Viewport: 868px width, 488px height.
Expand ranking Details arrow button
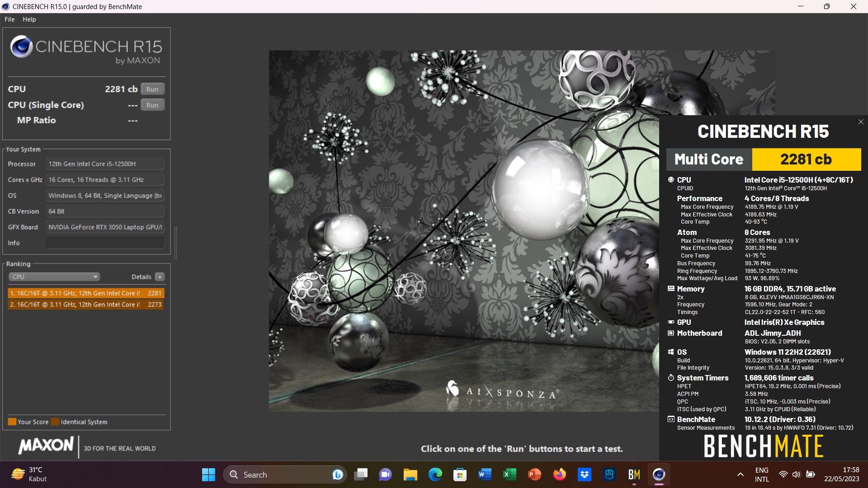click(x=160, y=277)
